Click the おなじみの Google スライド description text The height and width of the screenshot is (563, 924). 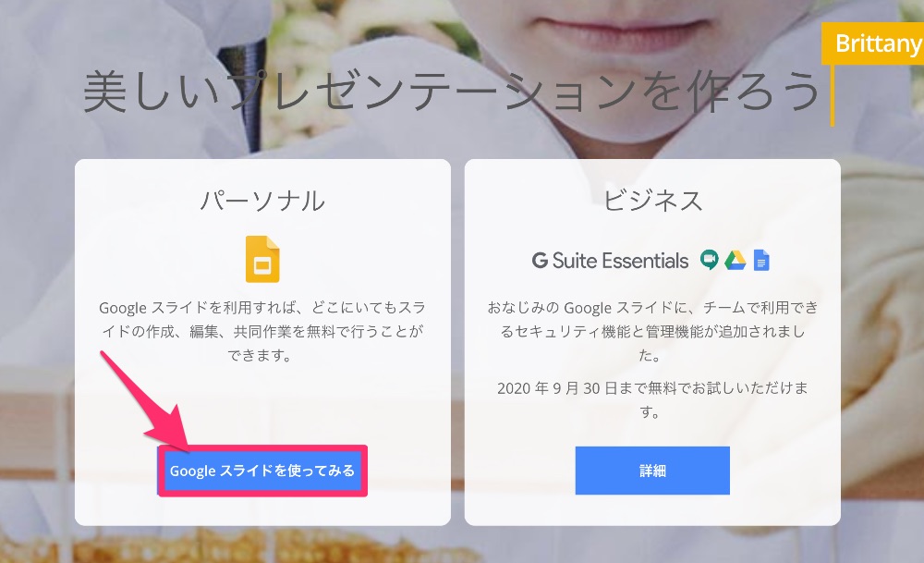[x=652, y=331]
